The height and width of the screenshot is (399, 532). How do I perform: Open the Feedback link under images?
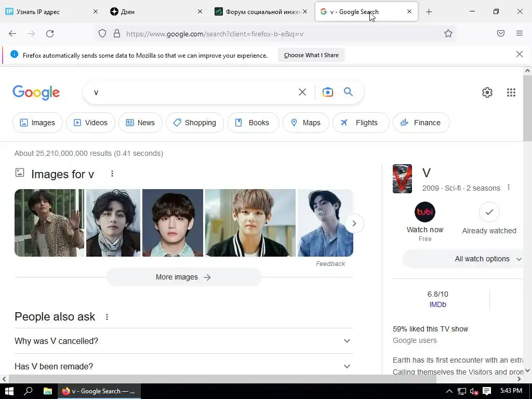[x=330, y=263]
